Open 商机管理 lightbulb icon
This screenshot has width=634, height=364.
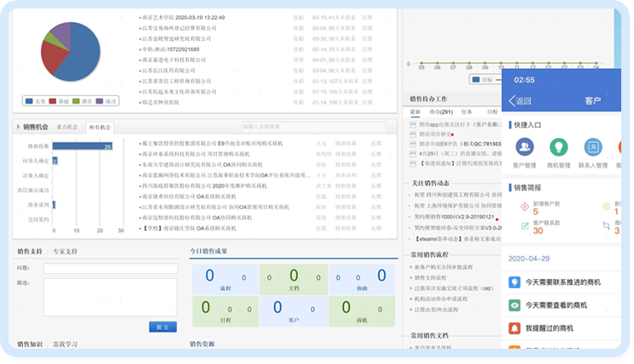(x=559, y=146)
